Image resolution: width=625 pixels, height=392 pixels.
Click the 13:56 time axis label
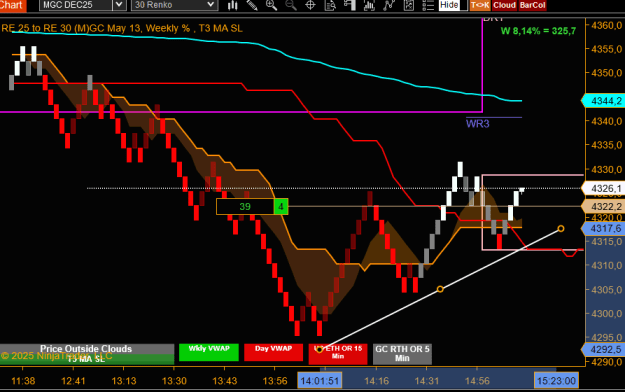275,381
